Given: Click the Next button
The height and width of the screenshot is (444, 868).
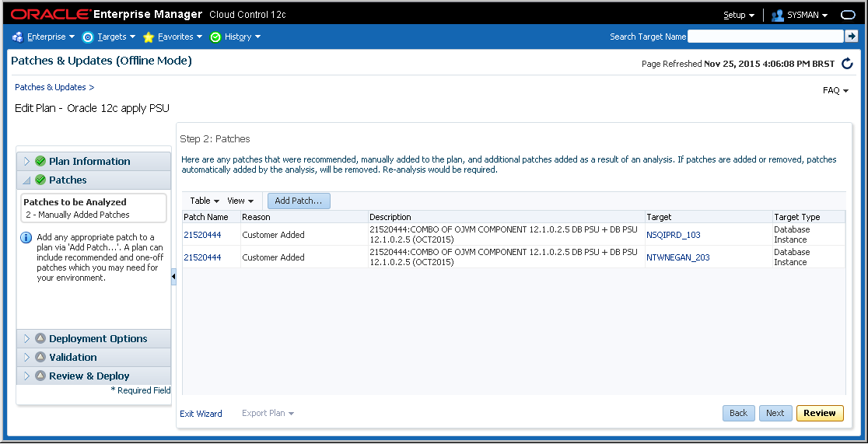Looking at the screenshot, I should (775, 413).
